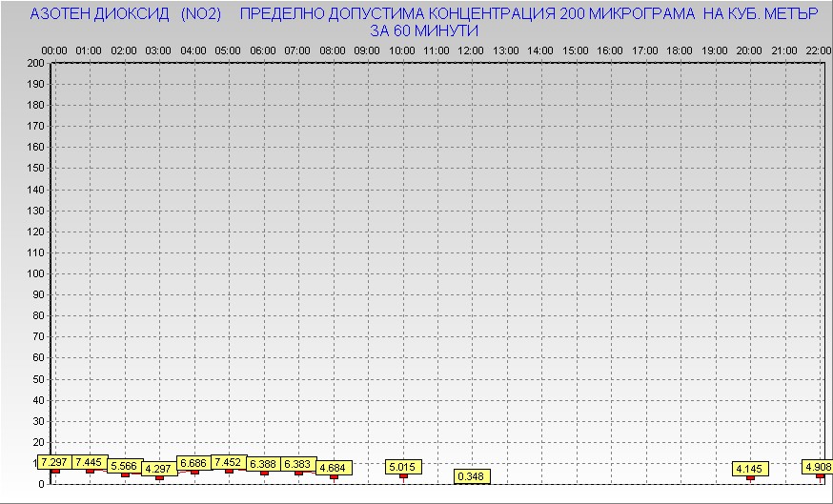
Task: Click the subtitle ЗА 60 МИНУТИ
Action: [424, 30]
